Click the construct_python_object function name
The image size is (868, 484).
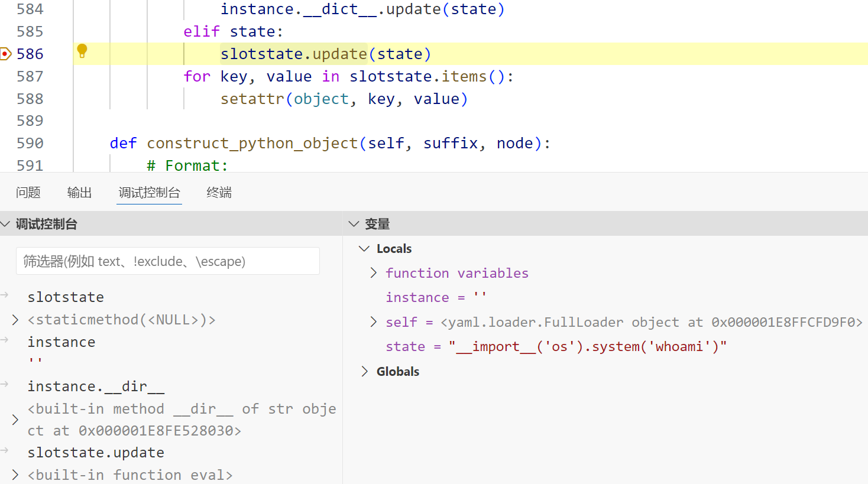tap(252, 143)
